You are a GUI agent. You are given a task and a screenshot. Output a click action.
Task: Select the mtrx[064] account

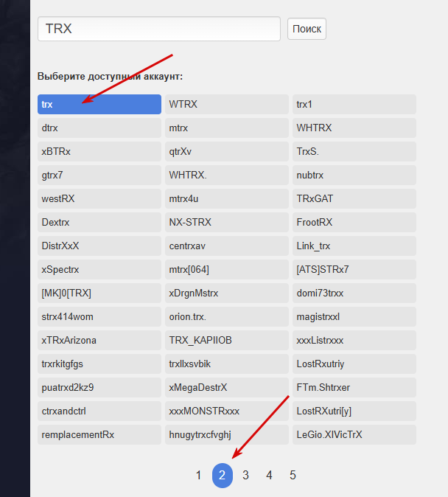coord(227,269)
